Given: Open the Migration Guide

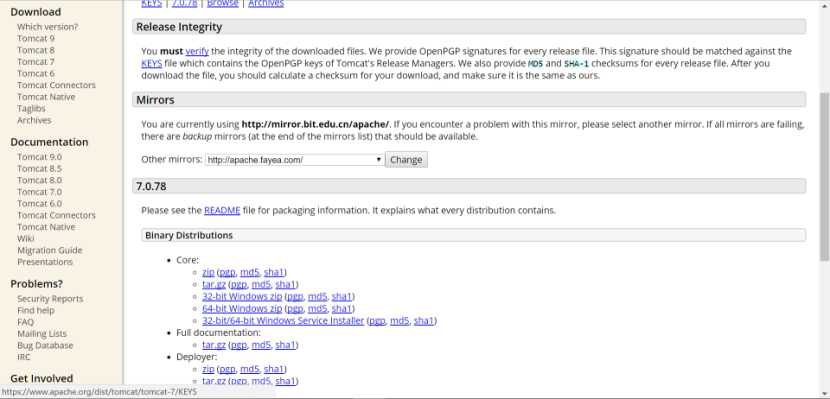Looking at the screenshot, I should click(x=49, y=250).
